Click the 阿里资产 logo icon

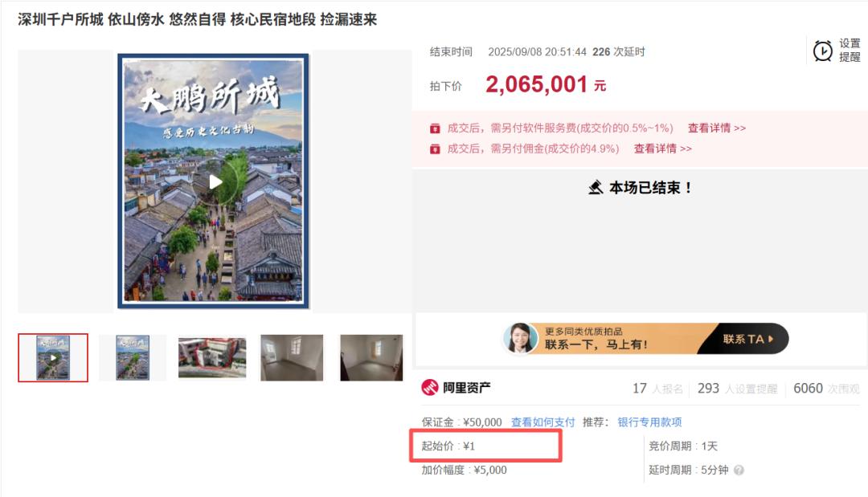coord(430,388)
